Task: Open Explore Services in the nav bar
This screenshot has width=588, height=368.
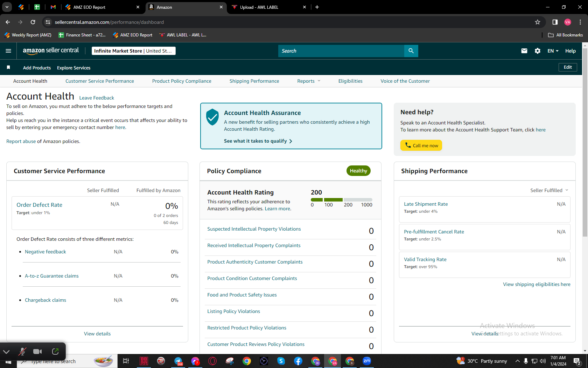Action: coord(73,68)
